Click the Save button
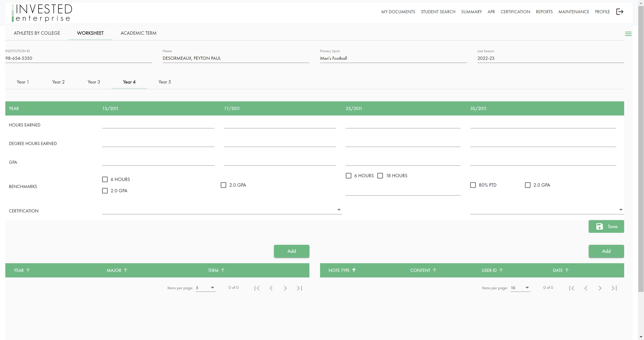 606,226
